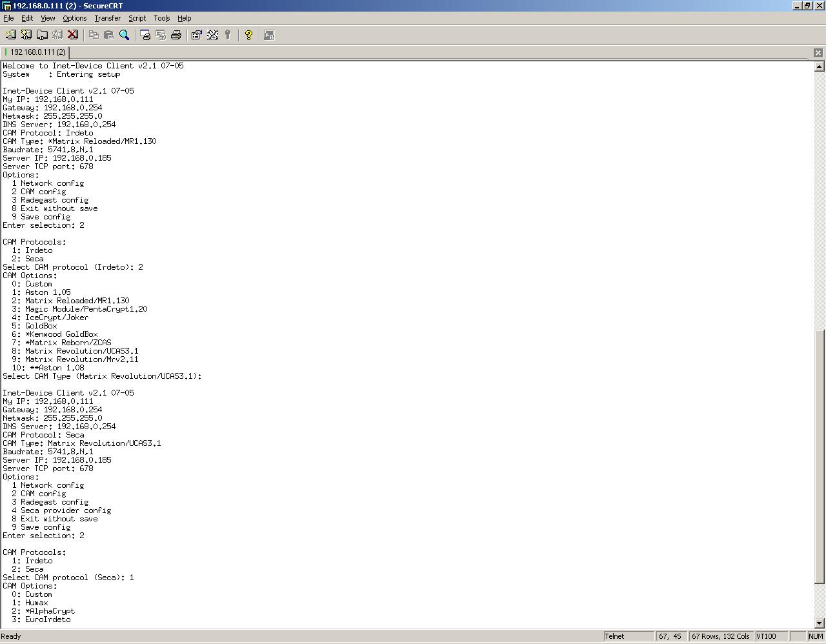Image resolution: width=826 pixels, height=644 pixels.
Task: Open the Help menu
Action: click(184, 18)
